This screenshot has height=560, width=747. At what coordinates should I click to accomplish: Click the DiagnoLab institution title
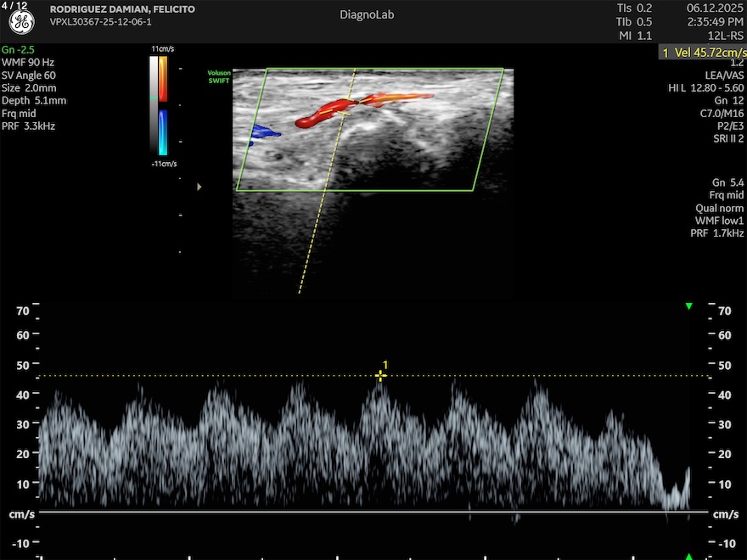tap(367, 14)
